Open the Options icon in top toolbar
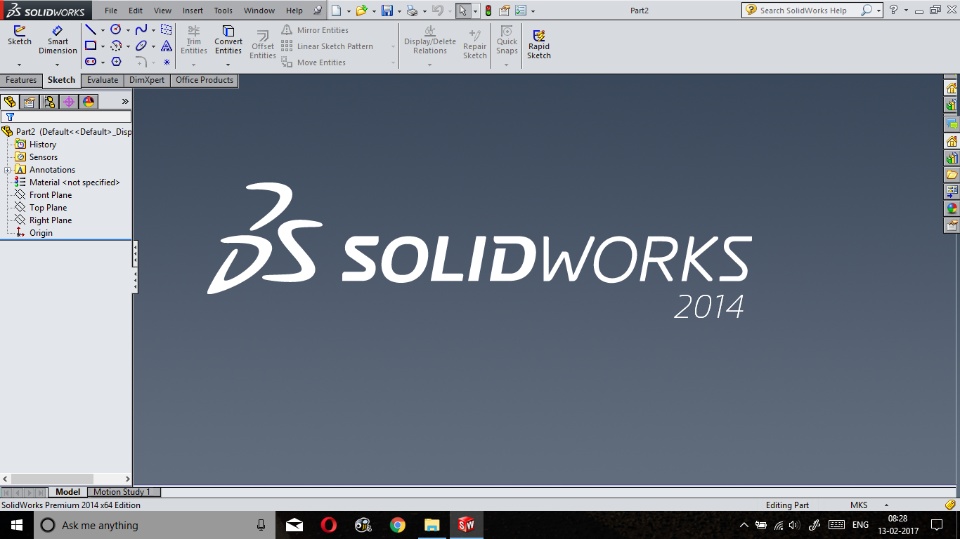 click(x=520, y=10)
